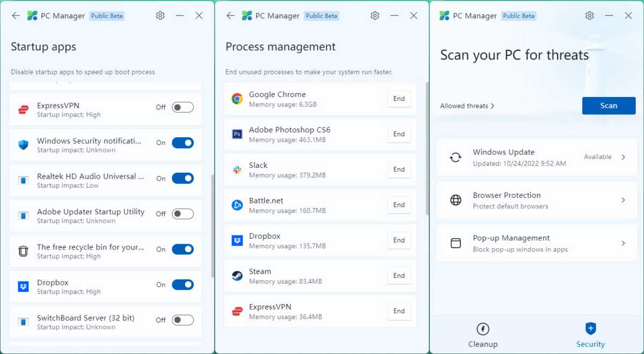The height and width of the screenshot is (354, 644).
Task: Switch to the Security tab
Action: click(x=590, y=335)
